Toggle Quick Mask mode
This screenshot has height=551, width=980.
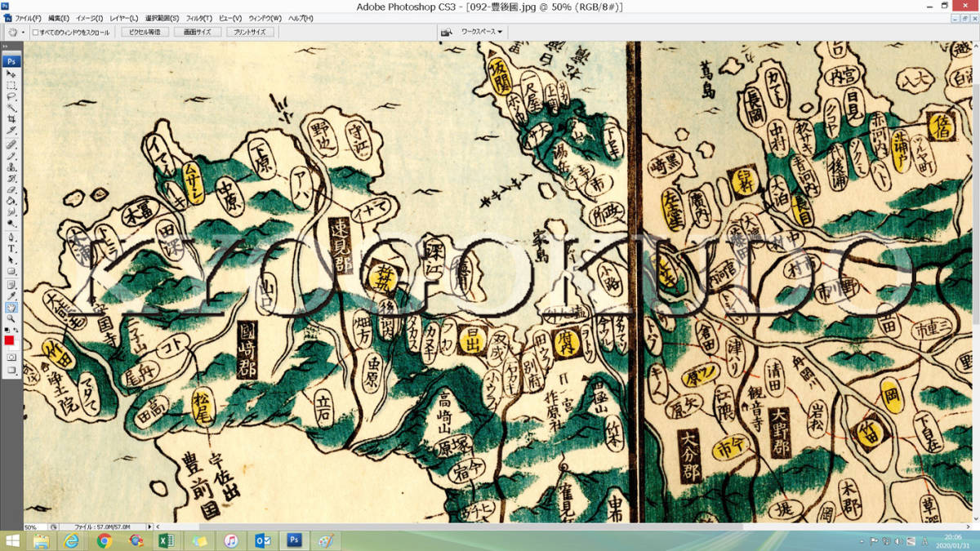click(x=11, y=356)
